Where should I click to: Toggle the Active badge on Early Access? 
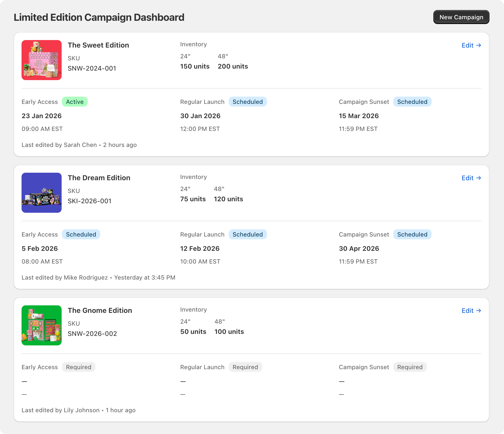(74, 102)
